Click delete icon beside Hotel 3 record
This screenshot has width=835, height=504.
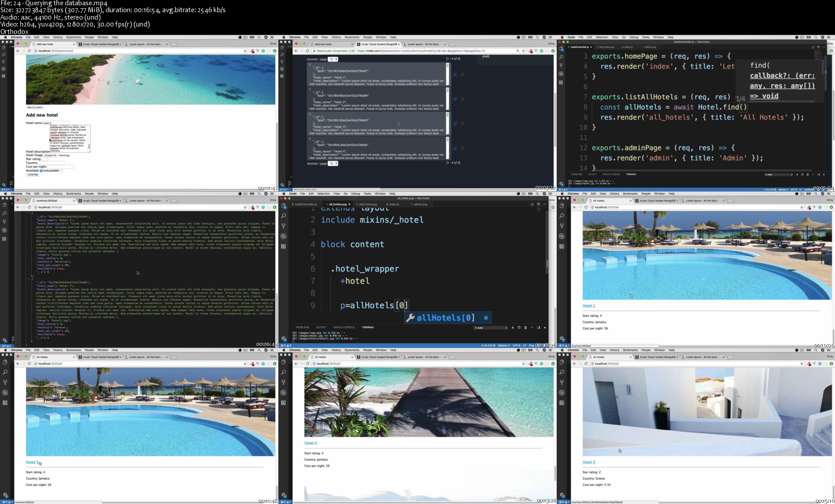[x=462, y=123]
